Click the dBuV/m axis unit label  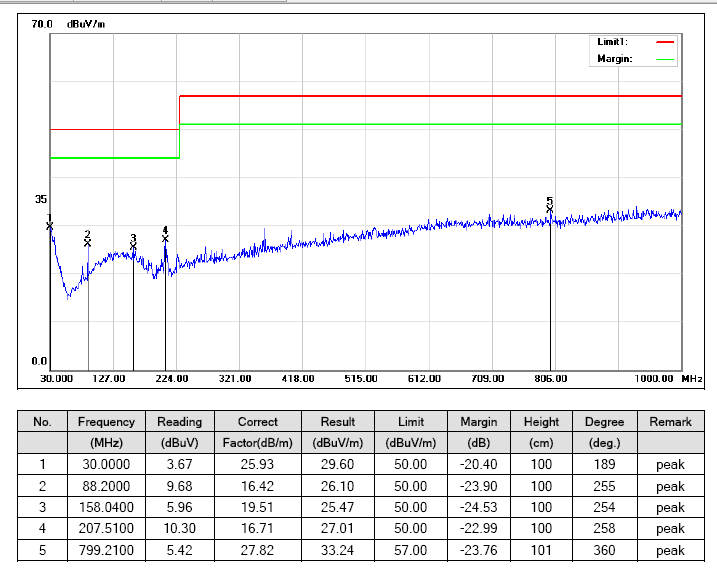point(86,23)
